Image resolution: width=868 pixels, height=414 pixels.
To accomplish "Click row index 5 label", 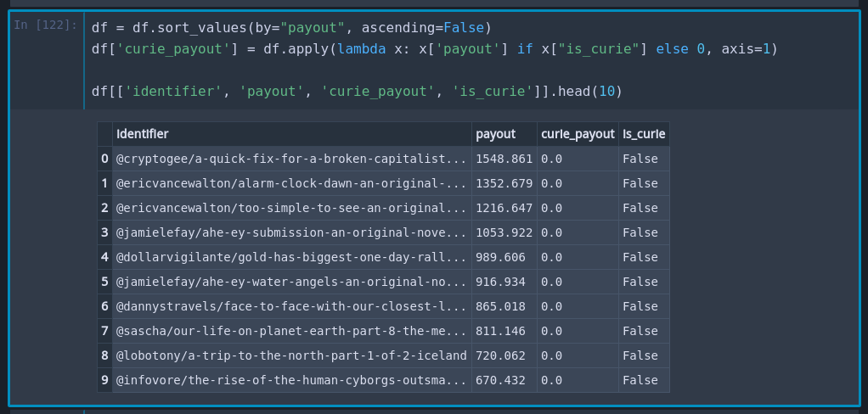I will [x=104, y=282].
